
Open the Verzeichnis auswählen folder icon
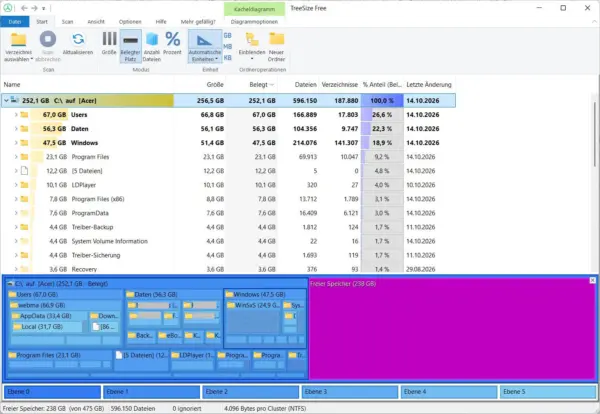pyautogui.click(x=18, y=39)
